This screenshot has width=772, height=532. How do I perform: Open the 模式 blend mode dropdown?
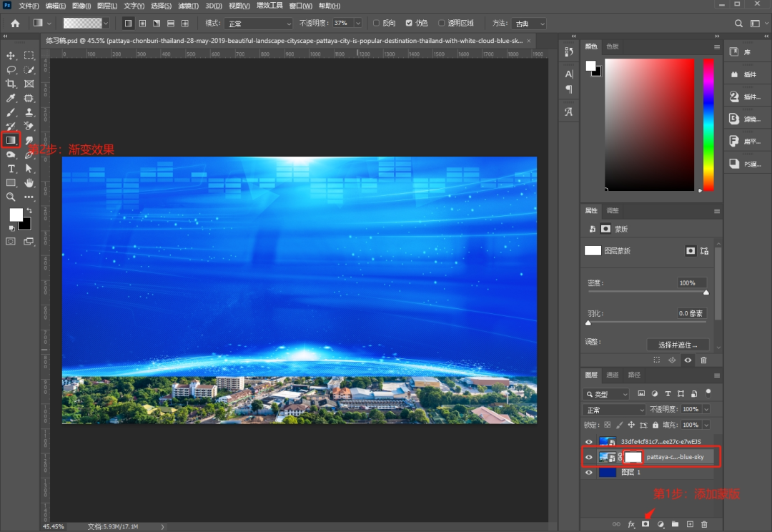click(259, 24)
